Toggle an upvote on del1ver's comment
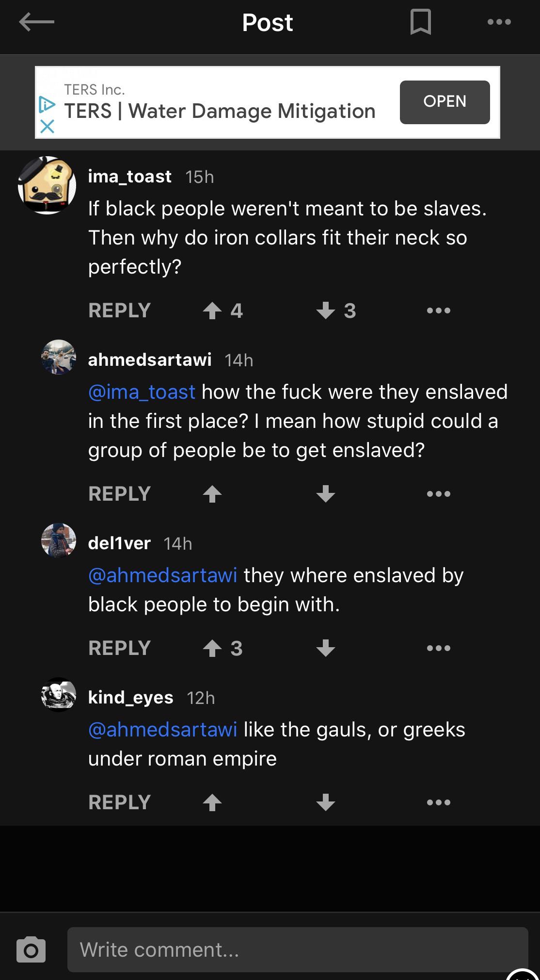 [x=212, y=648]
